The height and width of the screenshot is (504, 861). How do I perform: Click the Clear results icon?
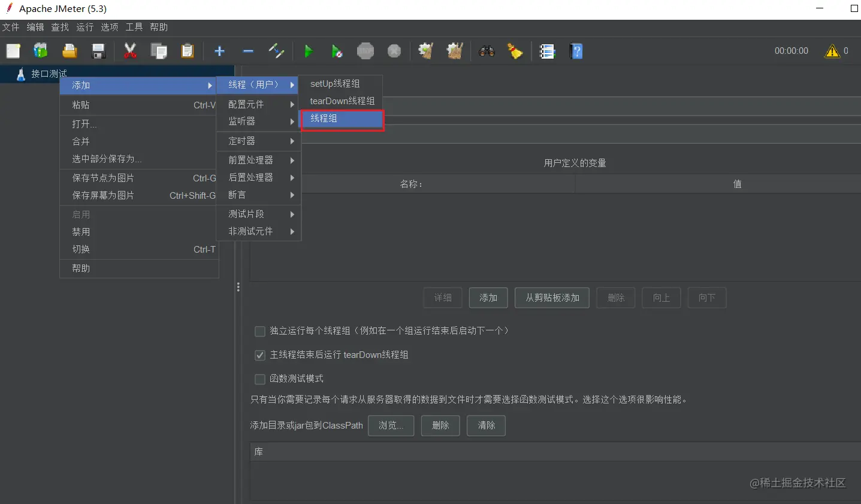click(x=426, y=51)
